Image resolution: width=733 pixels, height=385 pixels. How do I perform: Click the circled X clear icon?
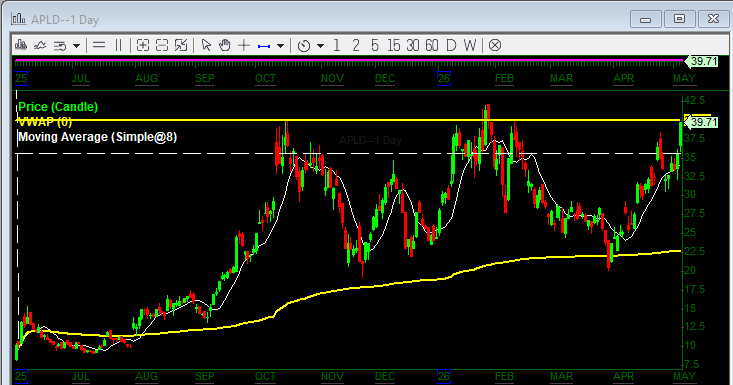[495, 45]
